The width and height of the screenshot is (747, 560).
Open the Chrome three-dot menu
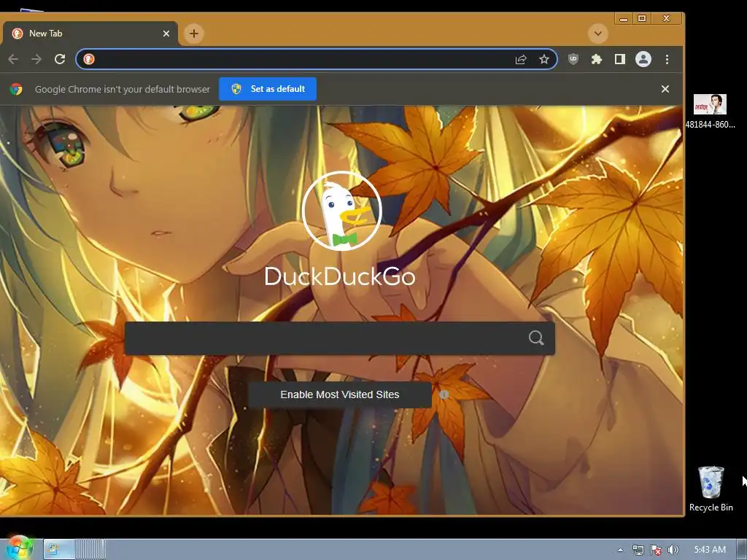pos(667,59)
